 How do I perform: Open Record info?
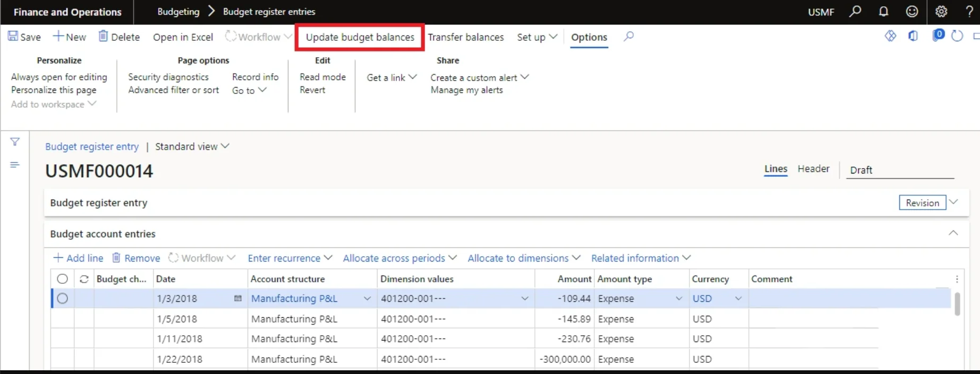tap(255, 77)
